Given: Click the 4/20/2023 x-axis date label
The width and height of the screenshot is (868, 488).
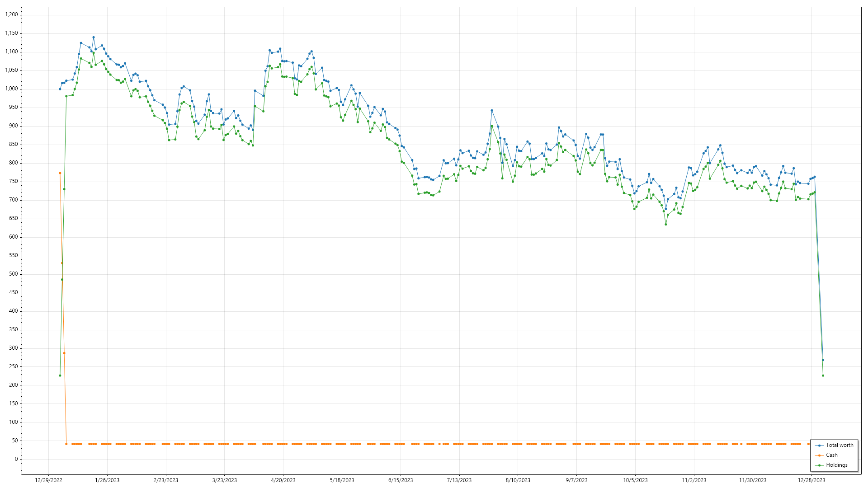Looking at the screenshot, I should [283, 480].
